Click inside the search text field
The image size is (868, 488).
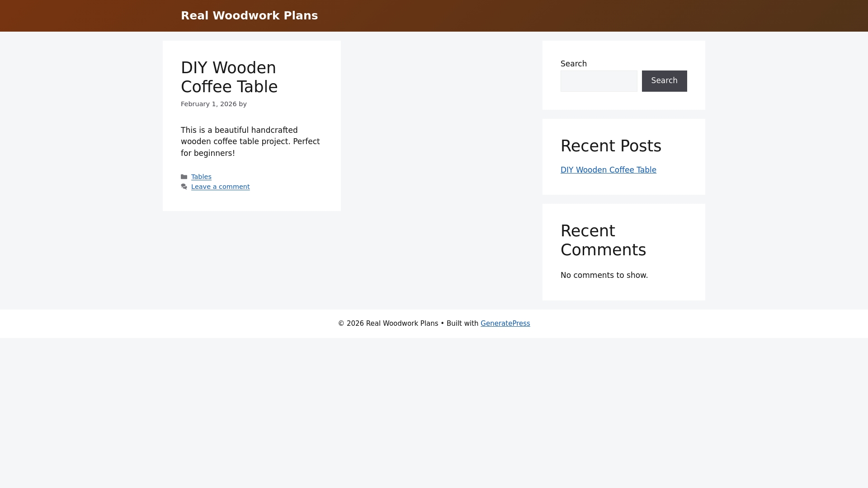tap(599, 81)
